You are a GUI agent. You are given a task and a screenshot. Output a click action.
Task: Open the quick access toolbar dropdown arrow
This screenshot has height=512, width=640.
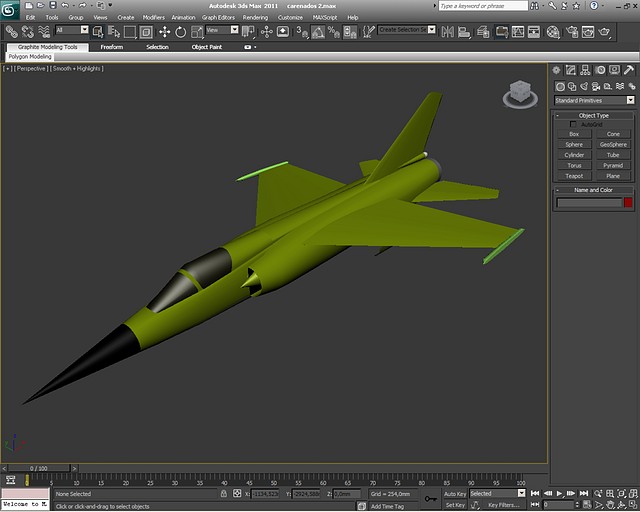110,5
